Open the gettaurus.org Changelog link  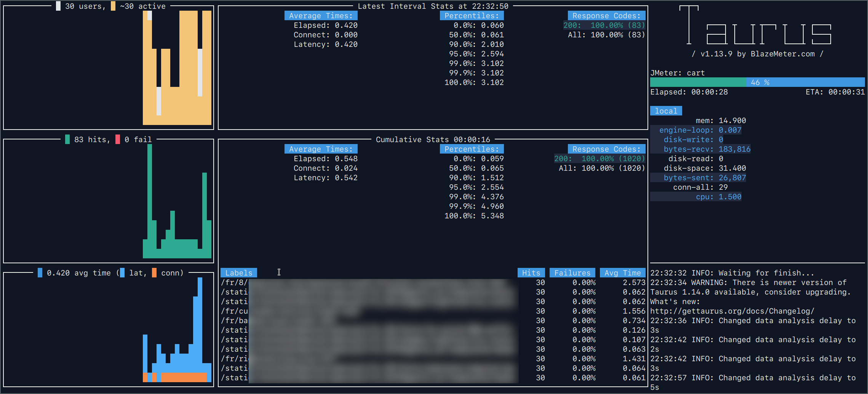[x=732, y=311]
